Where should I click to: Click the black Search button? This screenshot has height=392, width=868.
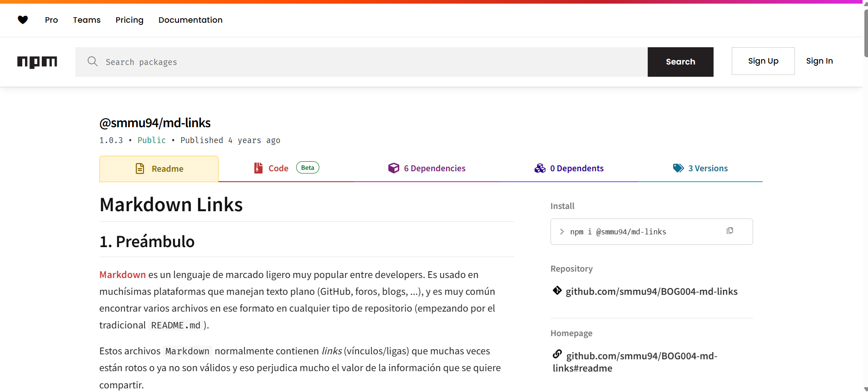[x=680, y=62]
